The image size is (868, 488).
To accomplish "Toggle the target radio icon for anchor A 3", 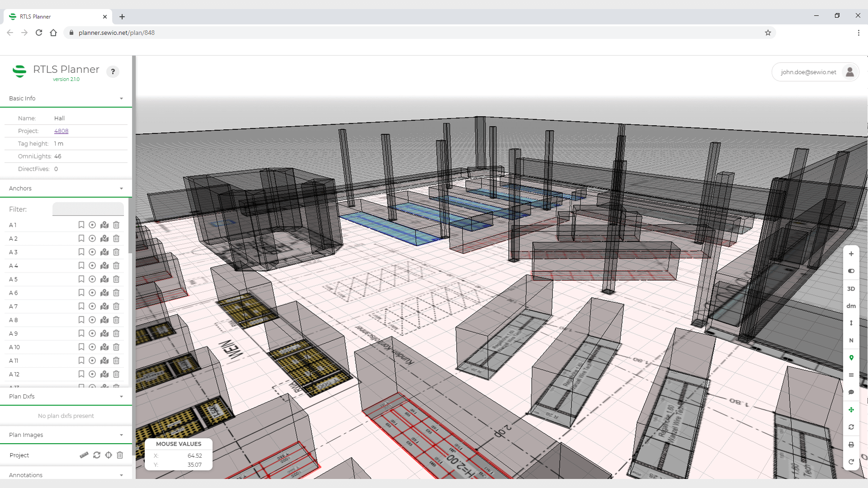I will point(92,252).
